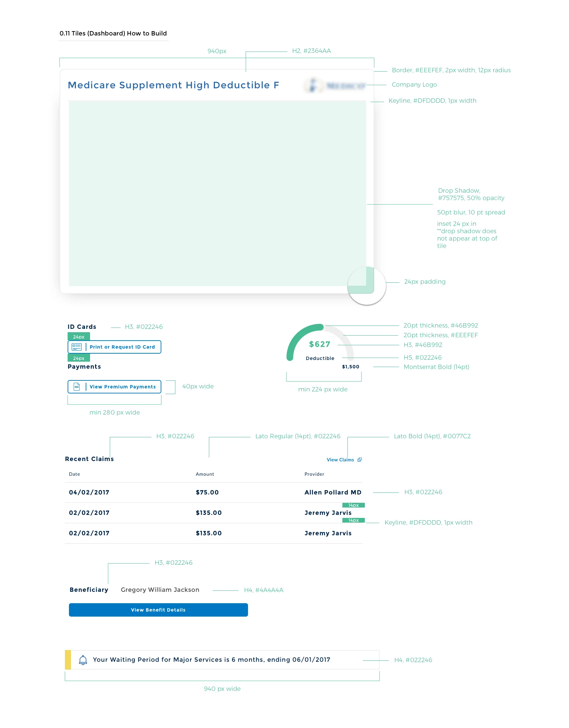Viewport: 569px width, 728px height.
Task: Click the waiting period notification text
Action: [x=212, y=660]
